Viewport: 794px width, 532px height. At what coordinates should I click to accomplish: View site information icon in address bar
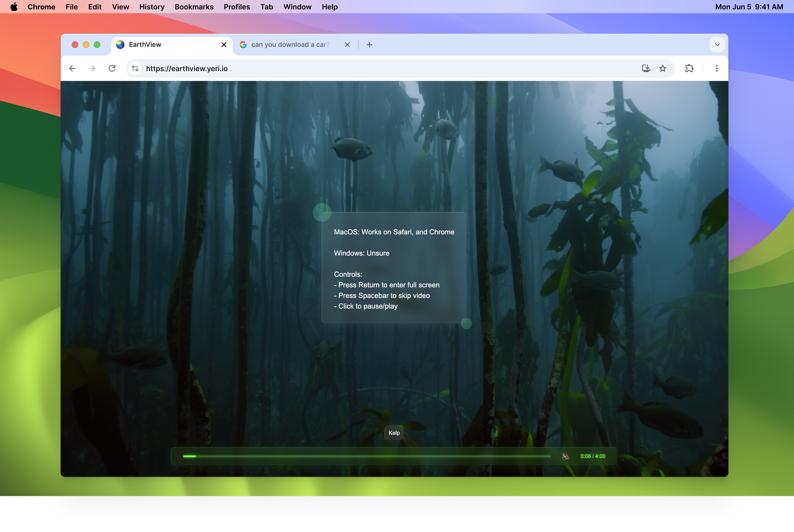pyautogui.click(x=135, y=69)
